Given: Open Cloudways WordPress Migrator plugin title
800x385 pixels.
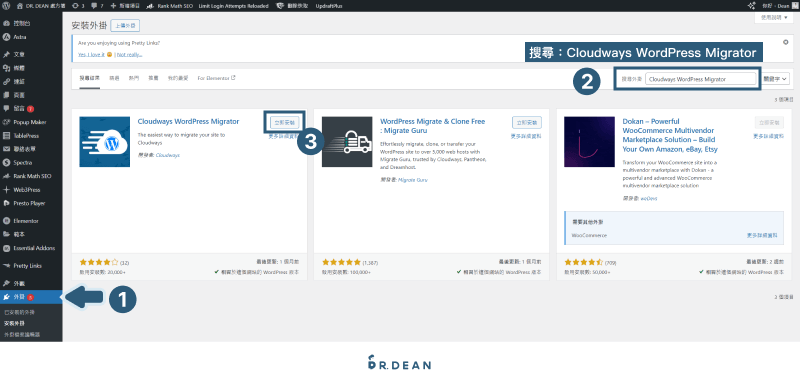Looking at the screenshot, I should coord(188,121).
